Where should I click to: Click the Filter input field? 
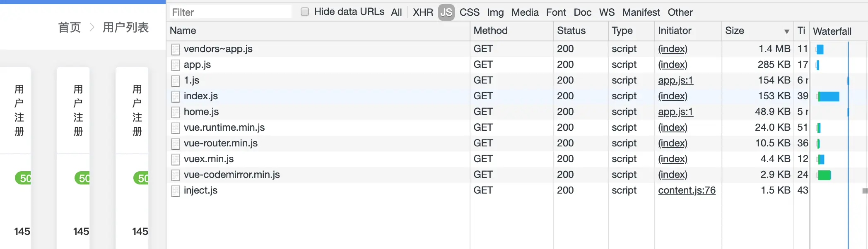click(230, 12)
